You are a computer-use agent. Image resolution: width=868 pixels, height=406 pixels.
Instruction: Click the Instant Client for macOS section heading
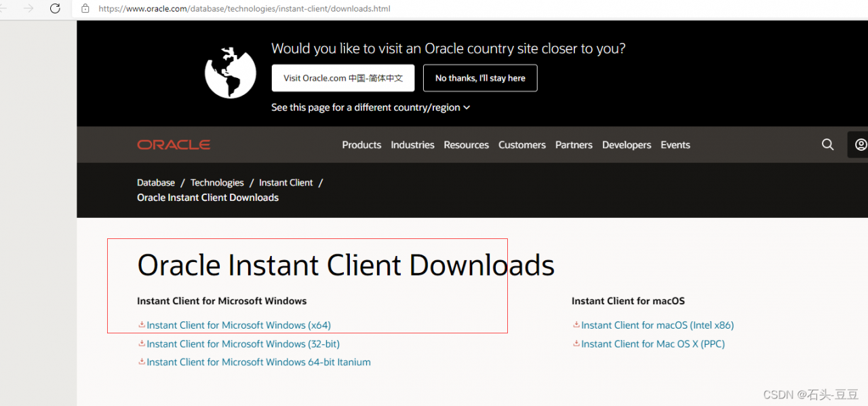coord(628,301)
